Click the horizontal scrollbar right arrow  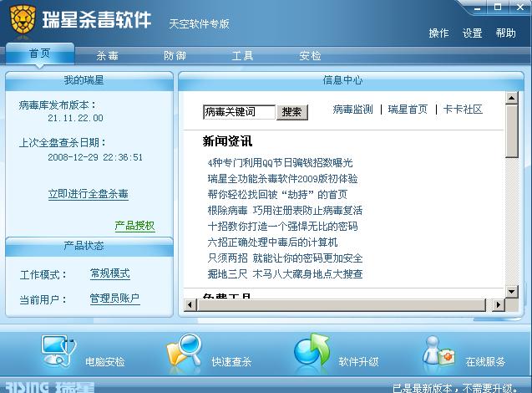coord(498,304)
